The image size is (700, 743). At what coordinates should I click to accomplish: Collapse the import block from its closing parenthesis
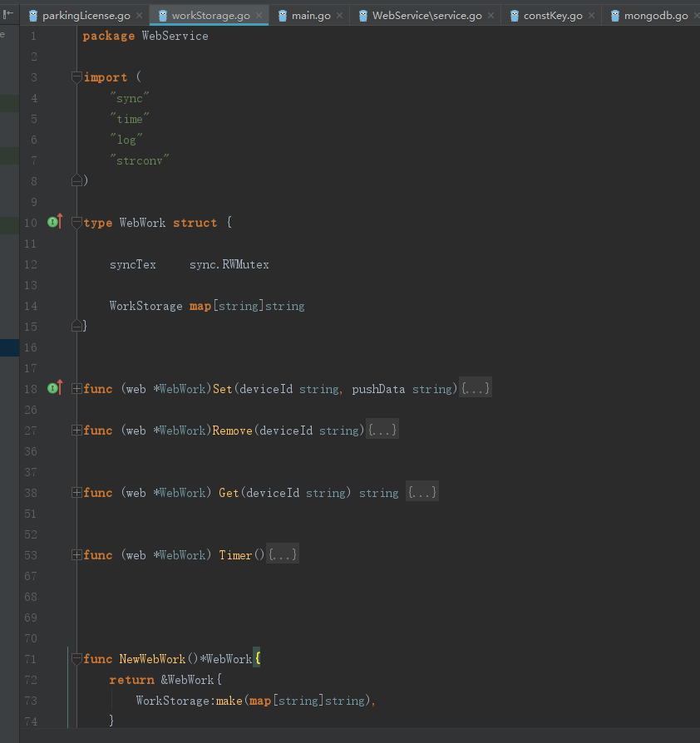76,180
